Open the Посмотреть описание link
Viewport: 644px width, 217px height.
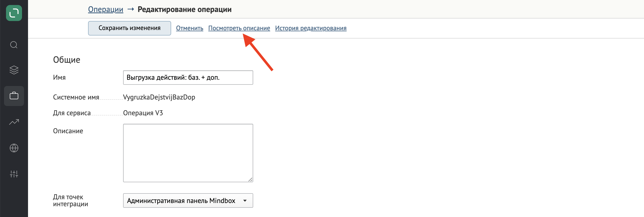239,28
